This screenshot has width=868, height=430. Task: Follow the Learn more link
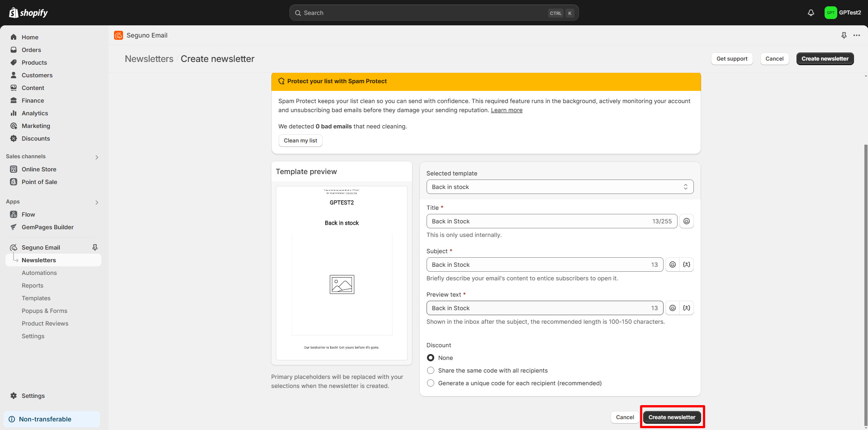(x=506, y=110)
